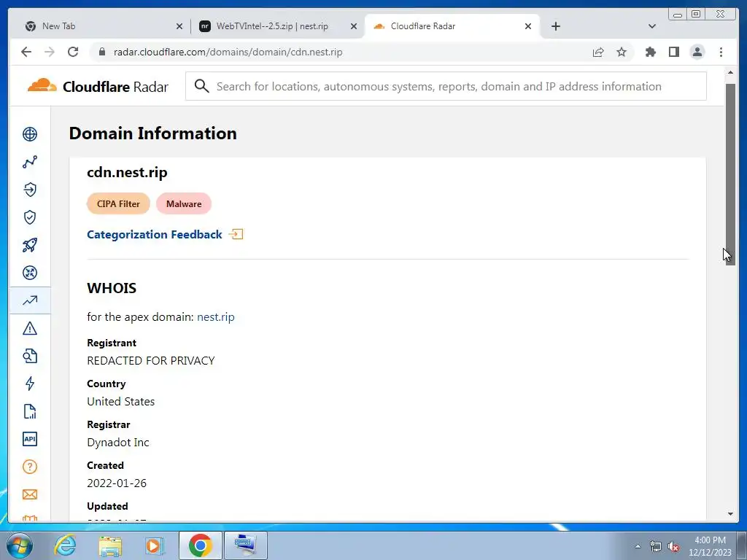This screenshot has width=747, height=560.
Task: Close the WebTVIntel nest.rip tab
Action: [354, 26]
